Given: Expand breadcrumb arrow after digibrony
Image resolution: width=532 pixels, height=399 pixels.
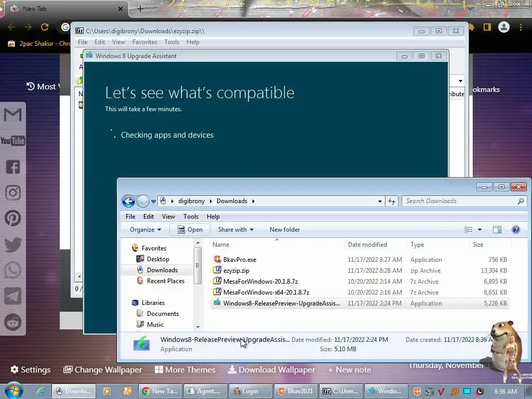Looking at the screenshot, I should click(211, 201).
